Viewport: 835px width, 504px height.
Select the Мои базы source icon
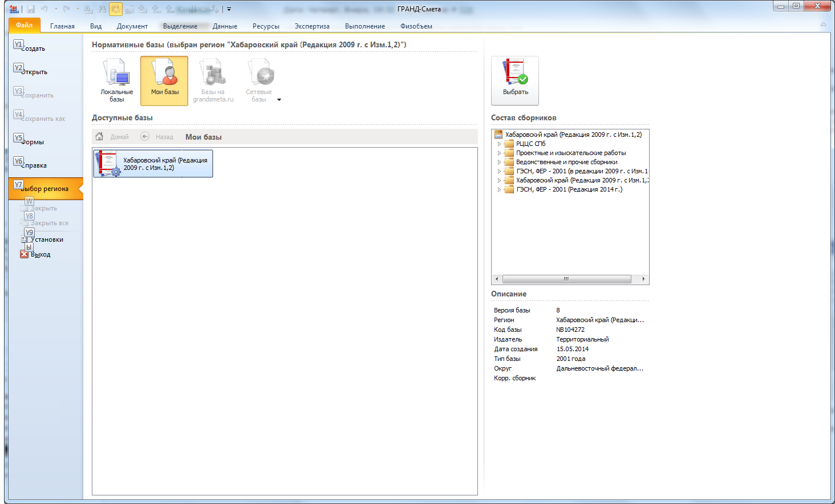pyautogui.click(x=164, y=80)
